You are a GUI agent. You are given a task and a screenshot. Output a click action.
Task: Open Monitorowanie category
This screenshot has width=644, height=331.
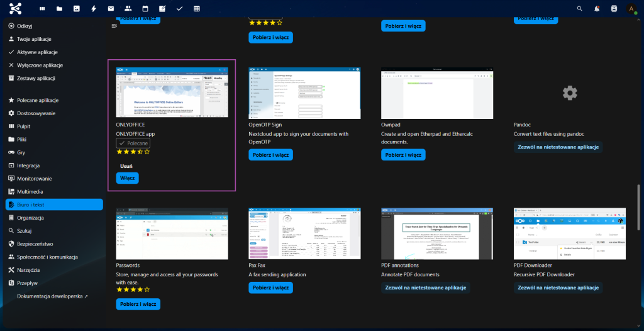54,179
